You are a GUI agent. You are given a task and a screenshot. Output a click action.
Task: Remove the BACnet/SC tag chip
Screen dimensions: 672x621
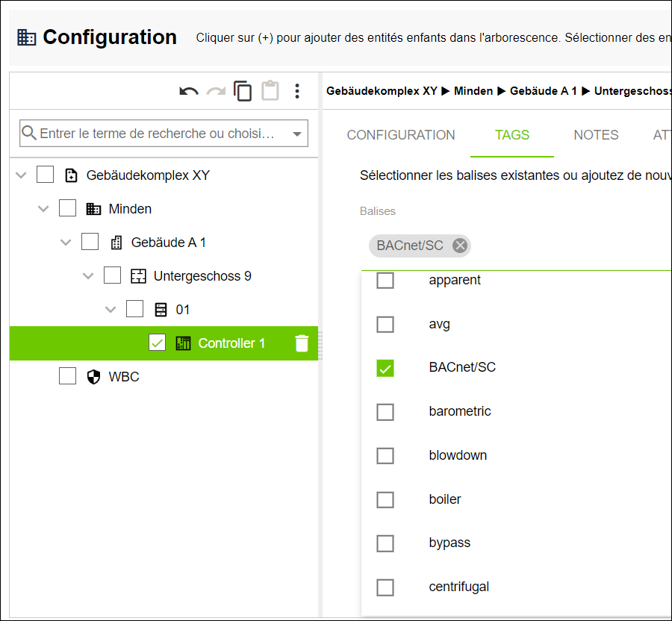pyautogui.click(x=460, y=246)
